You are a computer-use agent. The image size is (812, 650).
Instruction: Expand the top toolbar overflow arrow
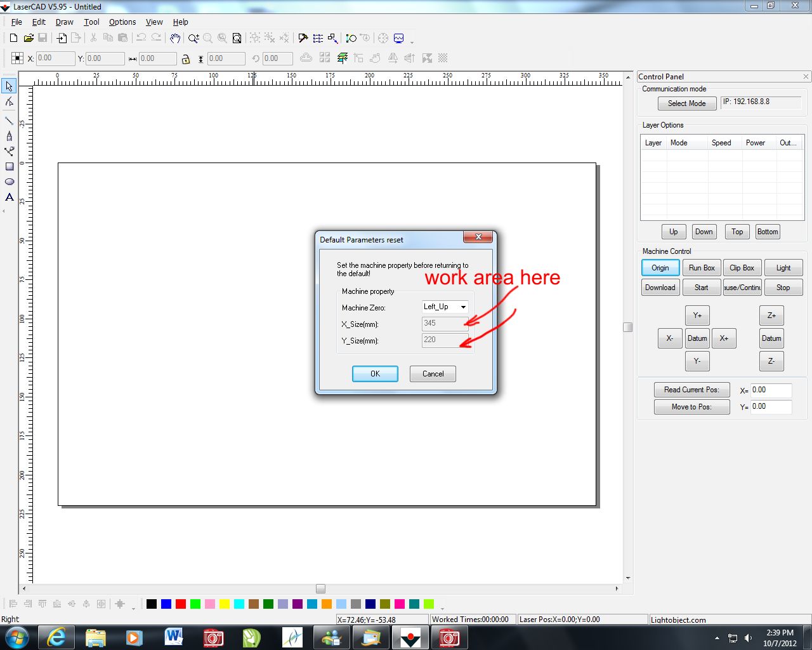(412, 43)
